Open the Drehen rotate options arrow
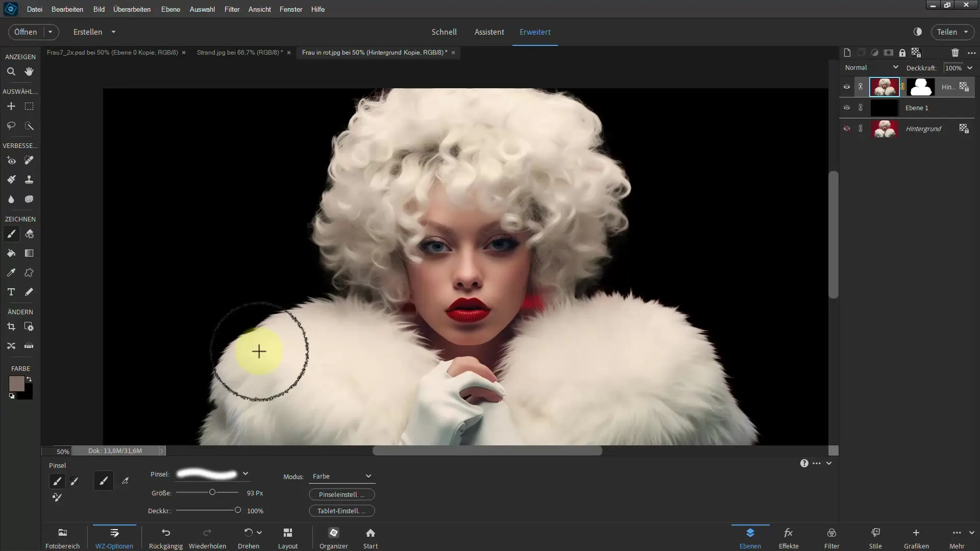 click(x=259, y=533)
